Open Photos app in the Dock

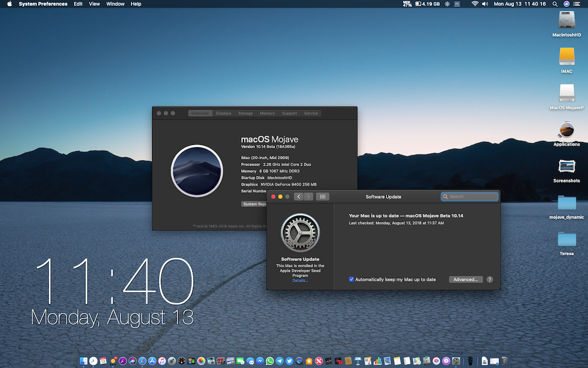(202, 361)
